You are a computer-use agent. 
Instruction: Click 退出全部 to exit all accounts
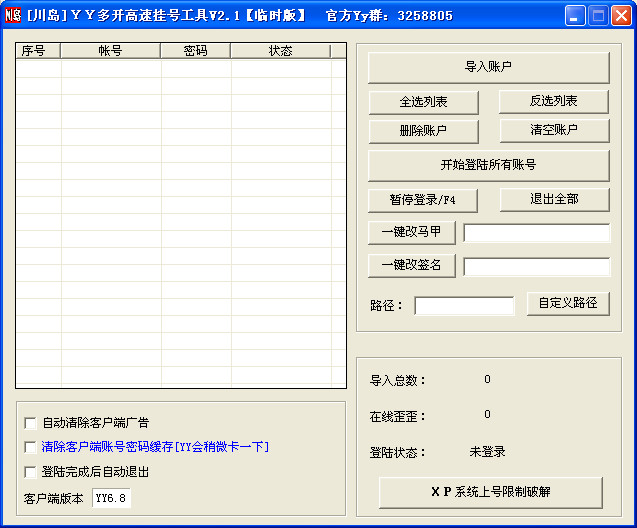tap(555, 199)
